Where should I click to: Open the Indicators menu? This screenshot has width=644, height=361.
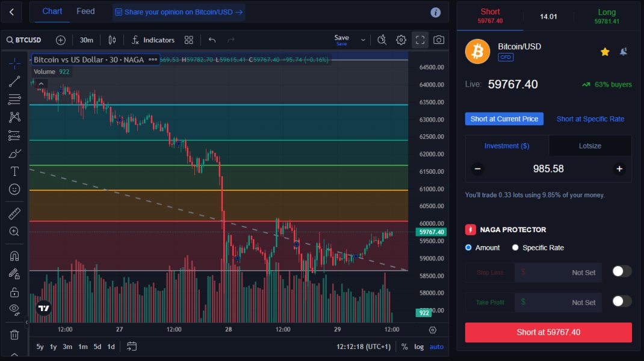click(153, 40)
